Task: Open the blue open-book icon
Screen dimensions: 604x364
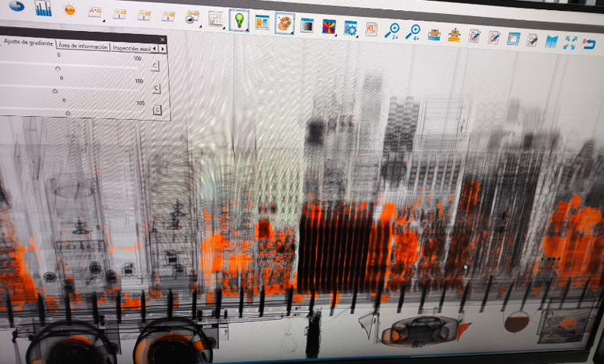Action: [551, 41]
